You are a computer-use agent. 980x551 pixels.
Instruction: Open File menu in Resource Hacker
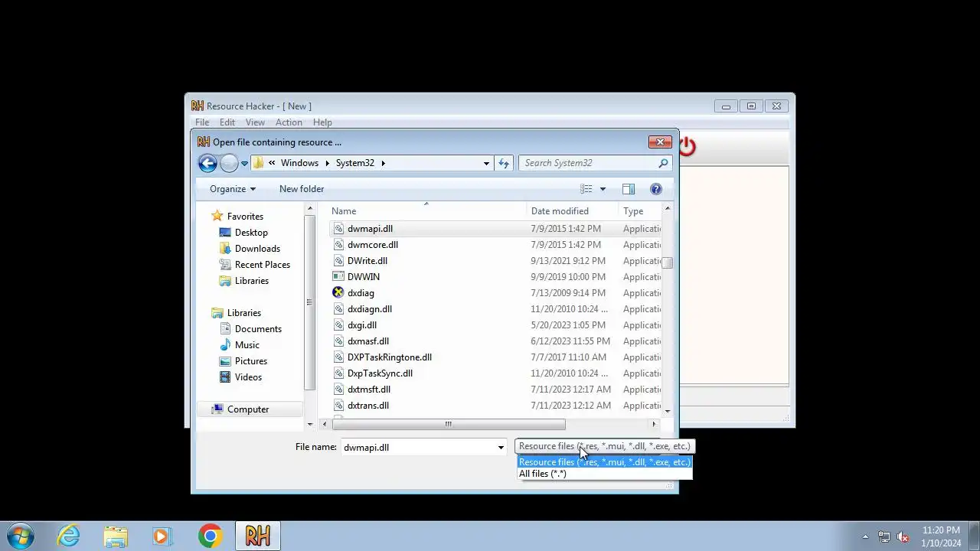[x=202, y=122]
